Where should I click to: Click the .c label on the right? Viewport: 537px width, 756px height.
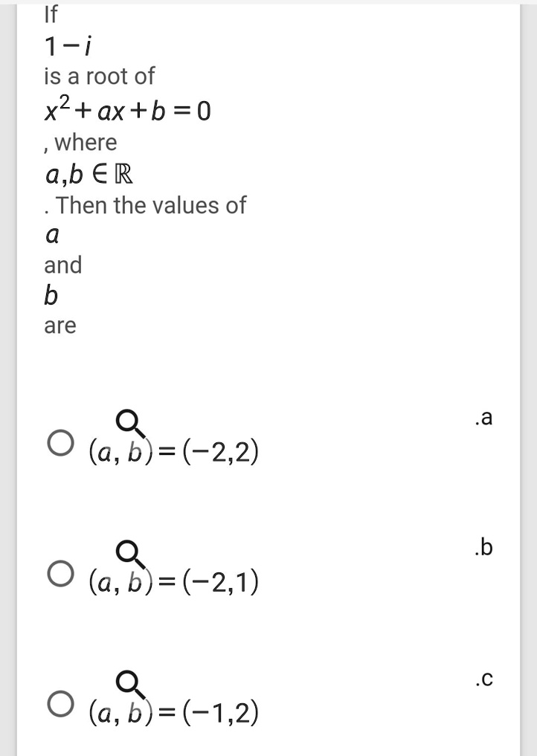coord(484,679)
